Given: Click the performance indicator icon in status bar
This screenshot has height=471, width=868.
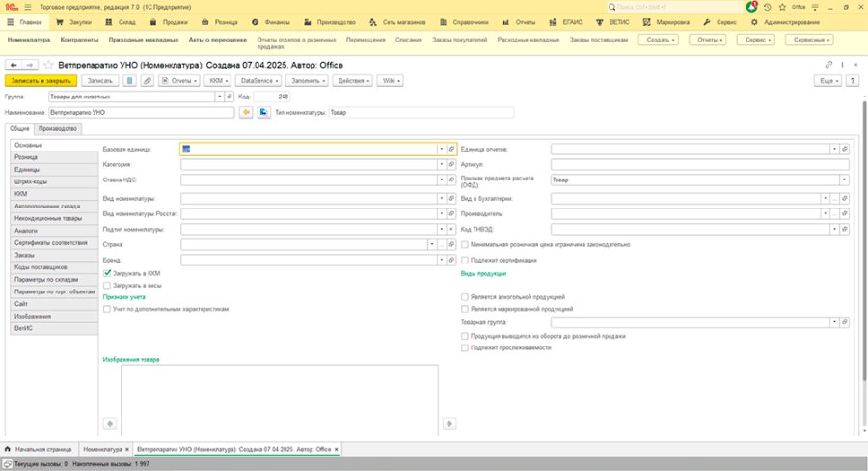Looking at the screenshot, I should (7, 464).
